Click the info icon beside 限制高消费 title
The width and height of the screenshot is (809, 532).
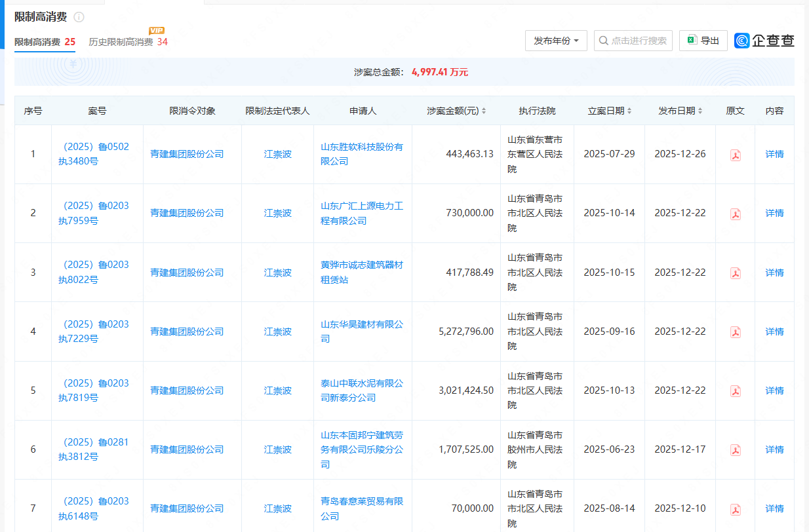point(79,18)
